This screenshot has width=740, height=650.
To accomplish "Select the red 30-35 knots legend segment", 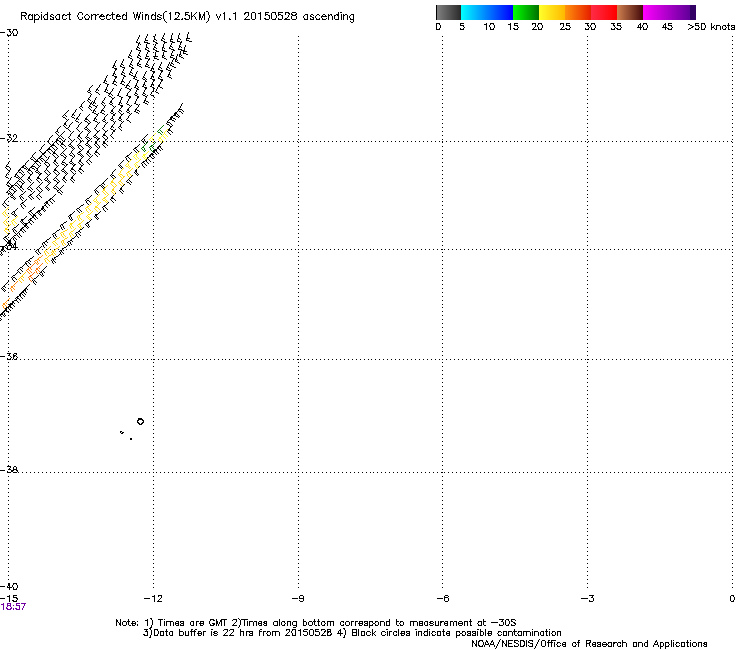I will [x=604, y=12].
